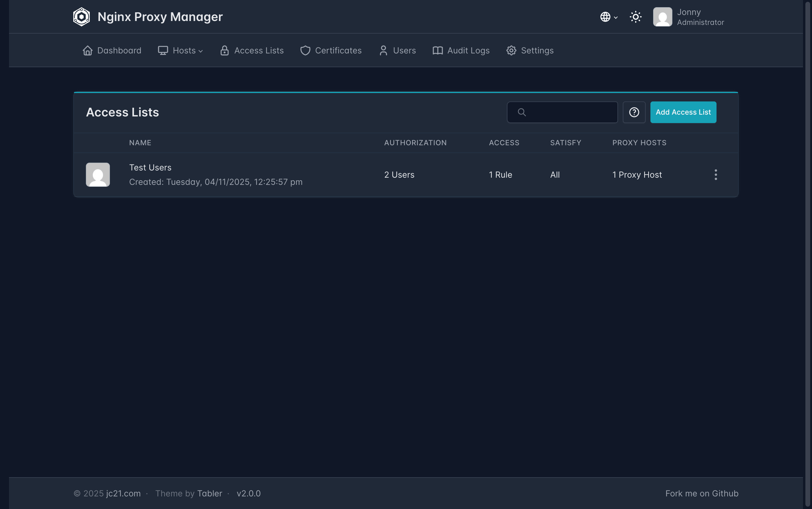Screen dimensions: 812x509
Task: Click the v2.0.0 version link
Action: (249, 493)
